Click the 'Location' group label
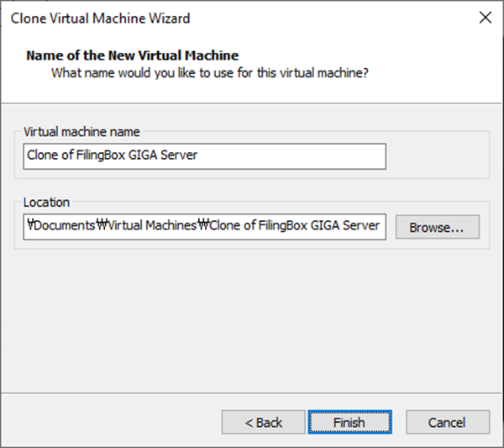The image size is (504, 448). coord(47,202)
